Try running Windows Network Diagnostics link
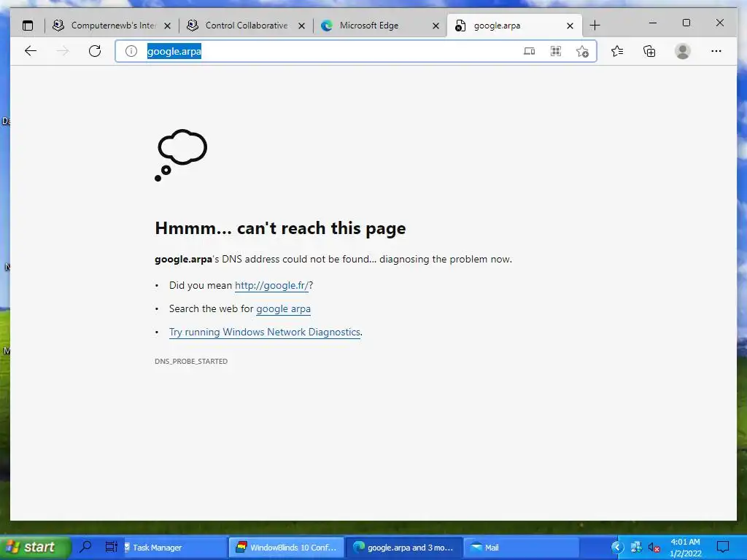747x560 pixels. (x=264, y=332)
